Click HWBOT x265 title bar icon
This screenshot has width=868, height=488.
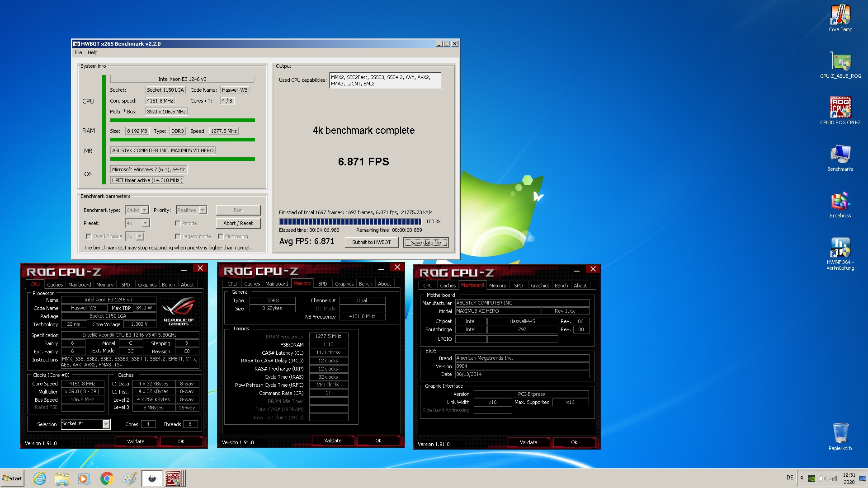(x=76, y=44)
